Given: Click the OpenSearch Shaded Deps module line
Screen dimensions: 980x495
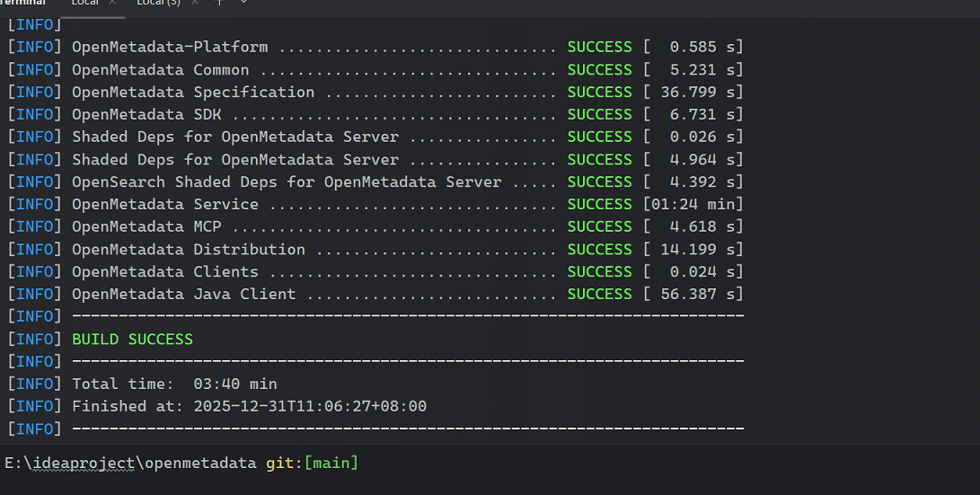Looking at the screenshot, I should point(375,181).
